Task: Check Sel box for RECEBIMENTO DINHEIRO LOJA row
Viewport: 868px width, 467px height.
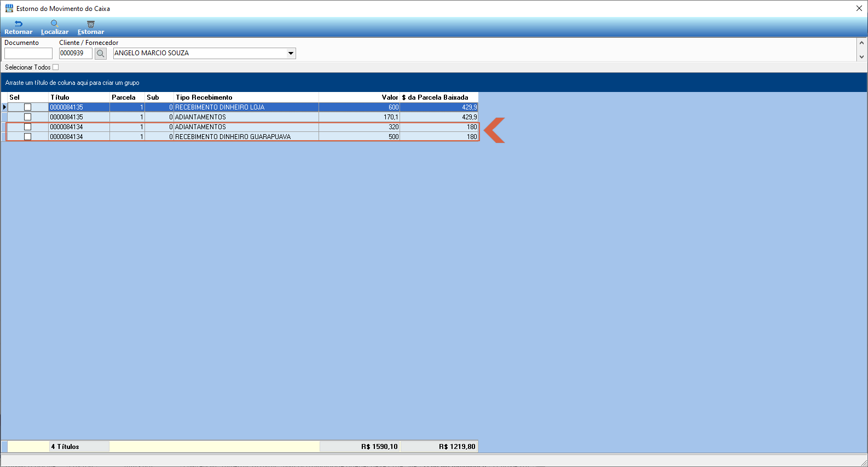Action: click(27, 107)
